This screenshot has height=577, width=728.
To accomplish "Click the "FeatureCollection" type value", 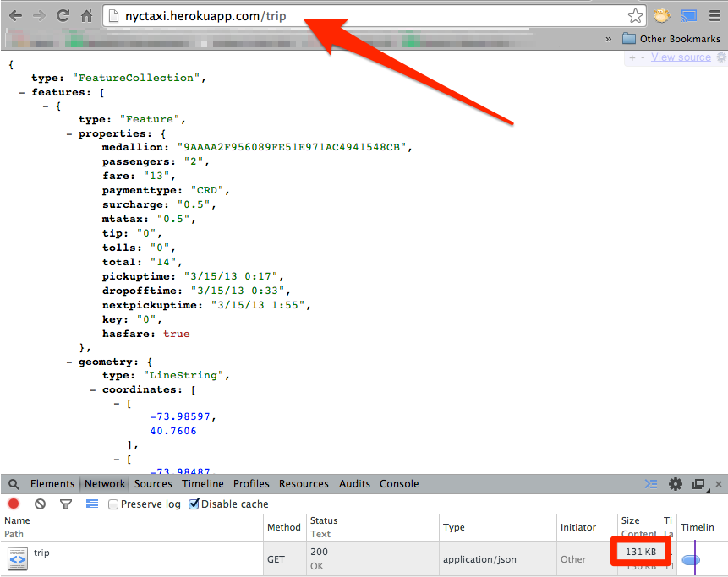I will pyautogui.click(x=136, y=78).
